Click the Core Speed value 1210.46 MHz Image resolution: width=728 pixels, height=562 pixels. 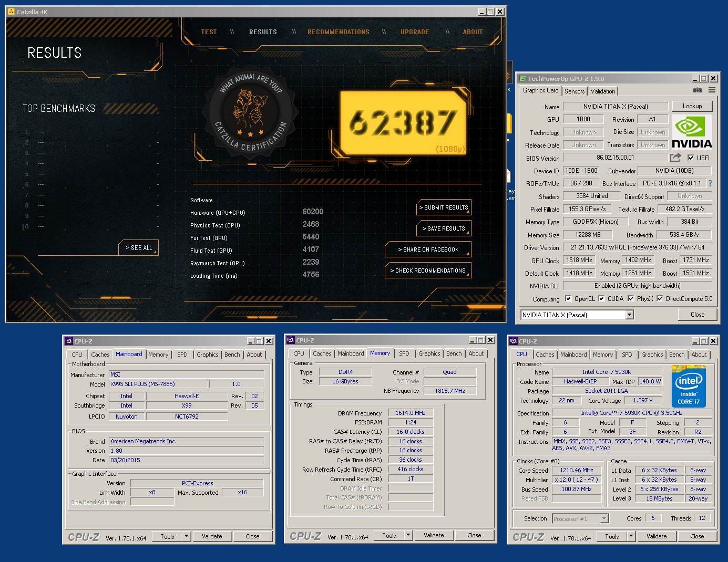coord(577,470)
